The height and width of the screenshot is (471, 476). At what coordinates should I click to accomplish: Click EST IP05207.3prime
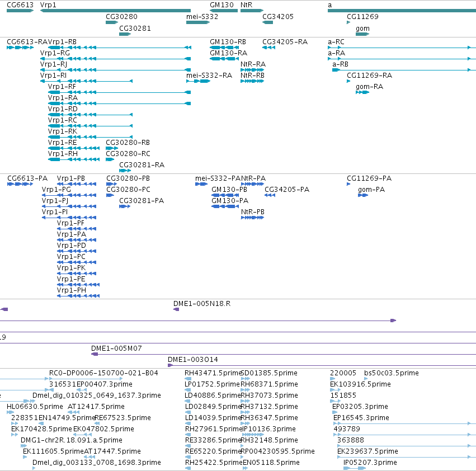355,468
